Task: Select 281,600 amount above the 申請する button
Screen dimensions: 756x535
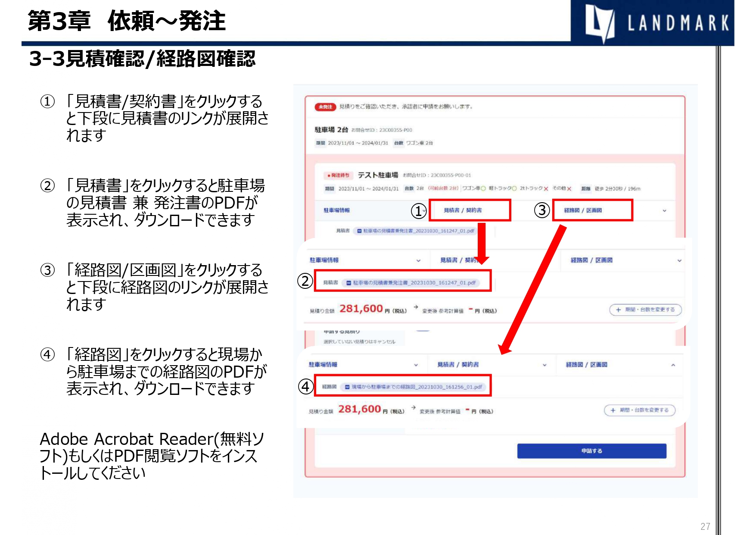Action: pyautogui.click(x=360, y=409)
